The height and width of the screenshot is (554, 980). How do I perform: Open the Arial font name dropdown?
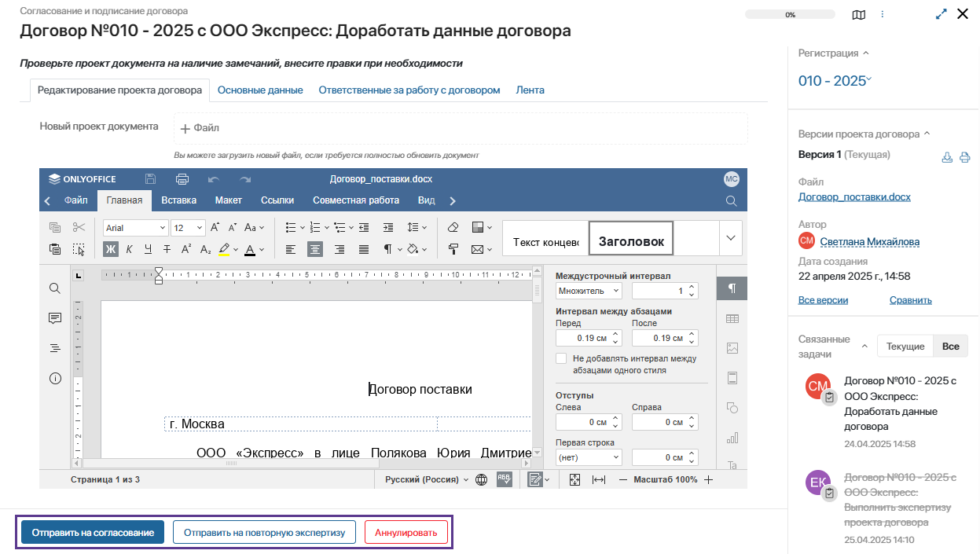click(x=136, y=228)
